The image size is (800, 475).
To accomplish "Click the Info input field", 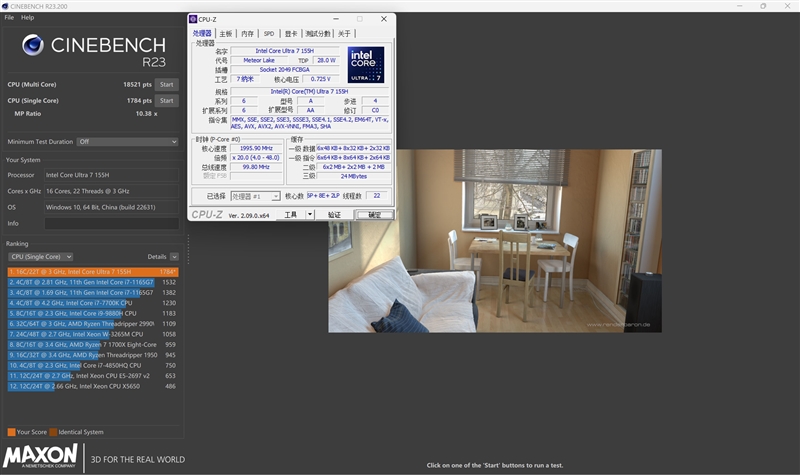I will (x=110, y=223).
